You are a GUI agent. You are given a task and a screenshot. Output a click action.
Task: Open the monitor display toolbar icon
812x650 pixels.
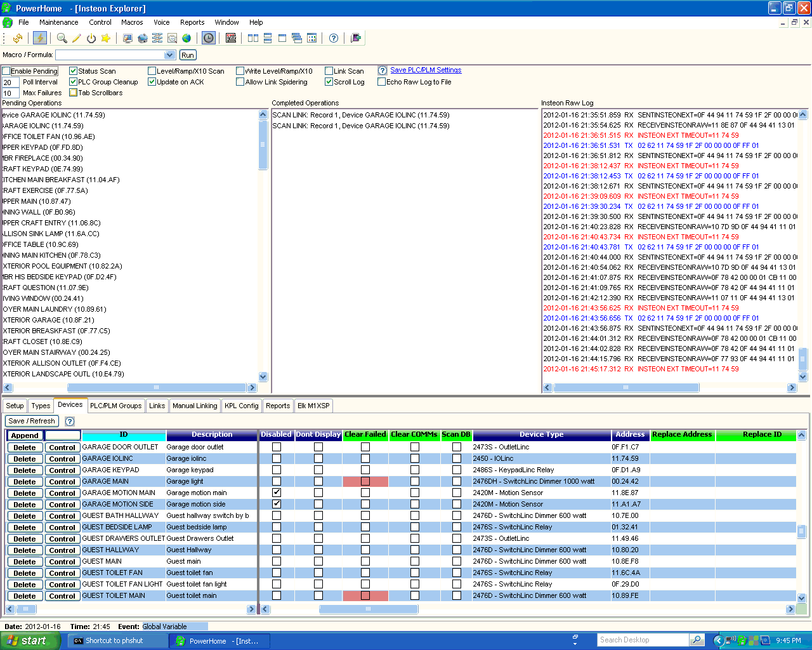point(128,38)
